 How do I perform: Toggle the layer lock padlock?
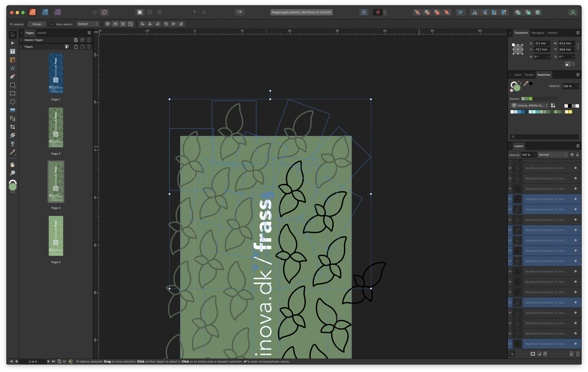pos(578,155)
